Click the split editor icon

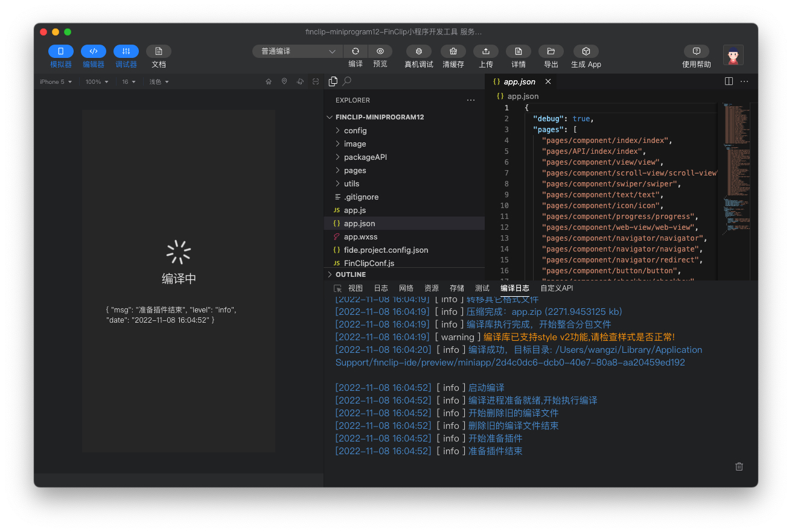tap(729, 81)
